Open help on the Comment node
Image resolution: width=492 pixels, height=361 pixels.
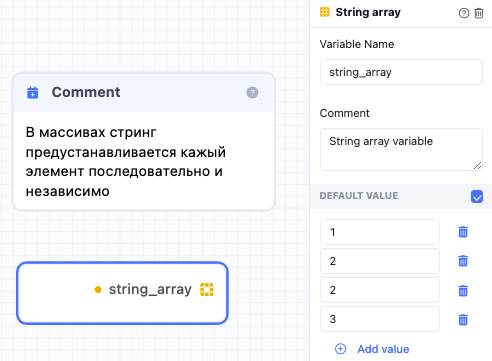point(252,93)
